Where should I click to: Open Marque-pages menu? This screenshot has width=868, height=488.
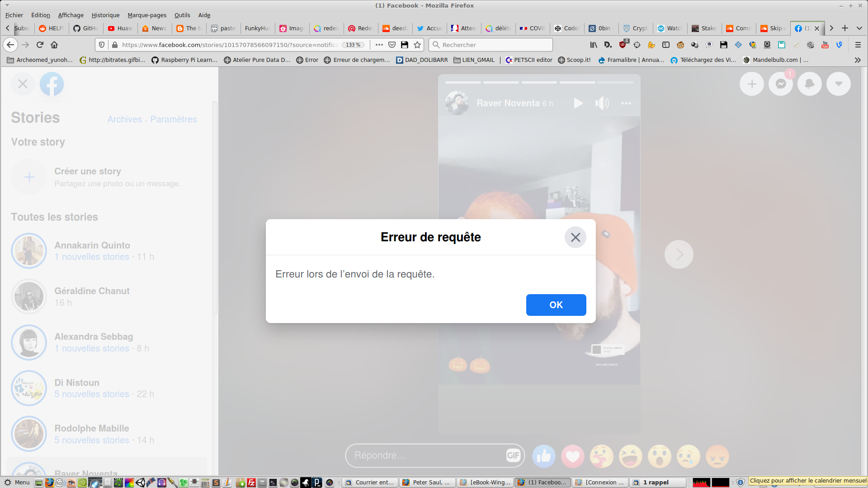point(147,15)
